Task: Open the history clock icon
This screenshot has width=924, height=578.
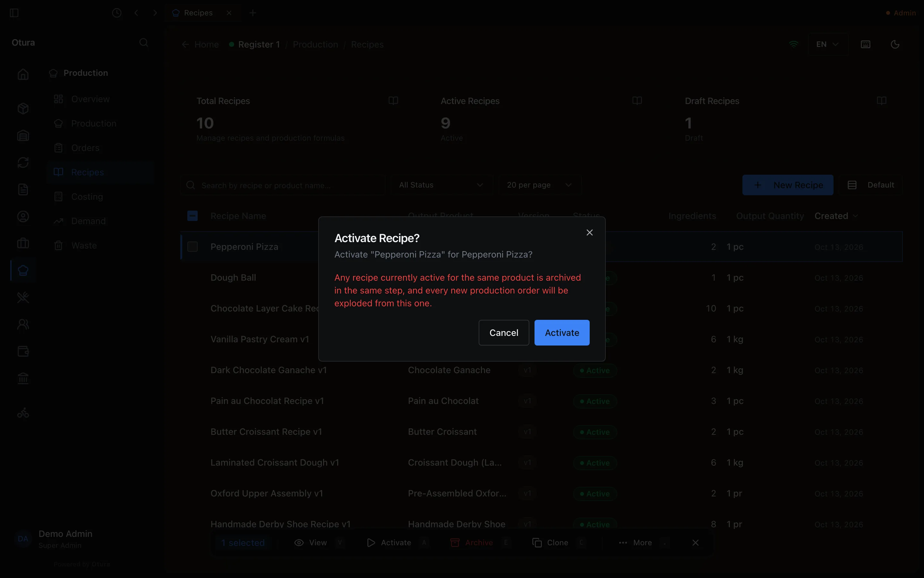Action: coord(117,13)
